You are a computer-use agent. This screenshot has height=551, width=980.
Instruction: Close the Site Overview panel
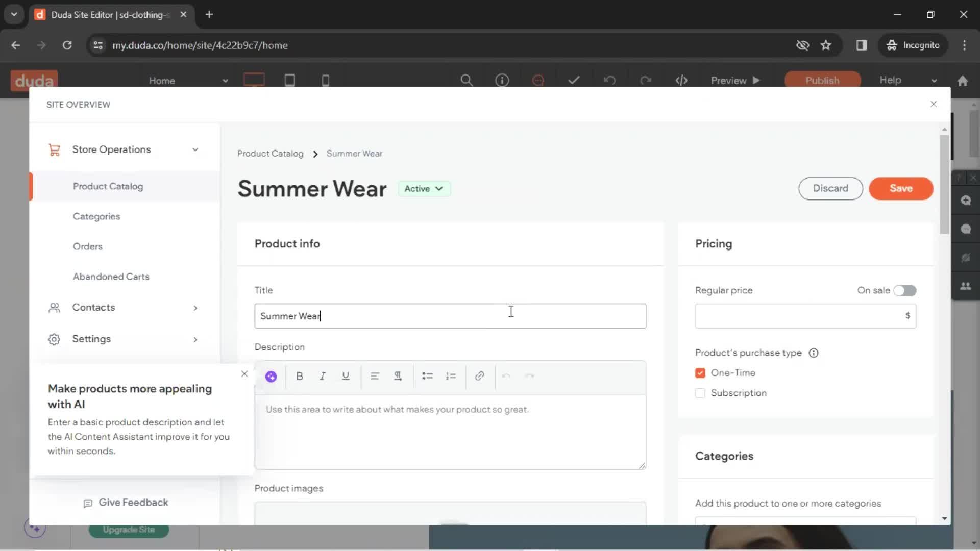(x=934, y=104)
